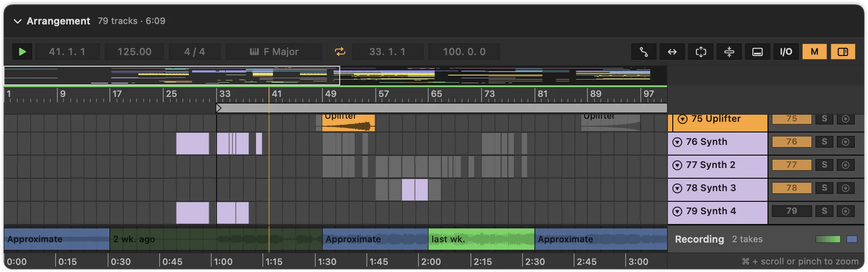
Task: Click the vertical height fit icon
Action: tap(700, 52)
